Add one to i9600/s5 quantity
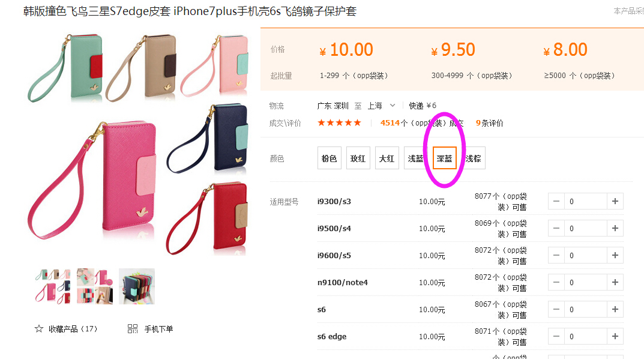This screenshot has height=359, width=644. click(615, 255)
